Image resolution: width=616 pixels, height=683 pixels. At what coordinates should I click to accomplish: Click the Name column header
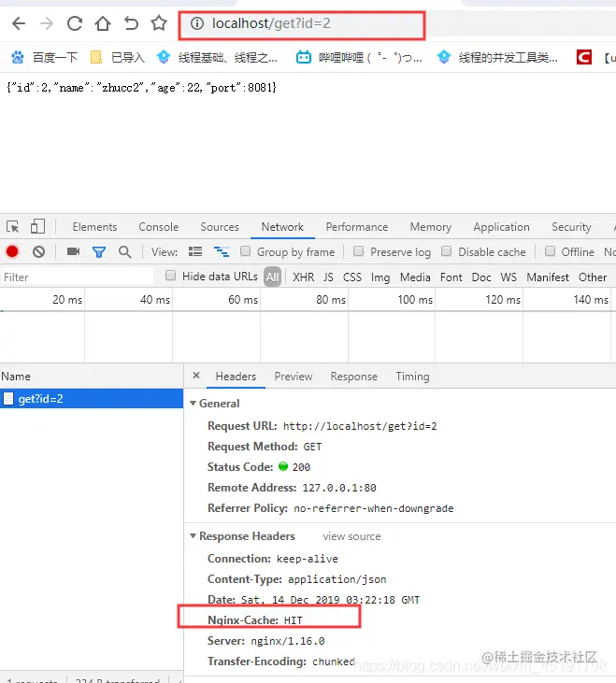92,377
